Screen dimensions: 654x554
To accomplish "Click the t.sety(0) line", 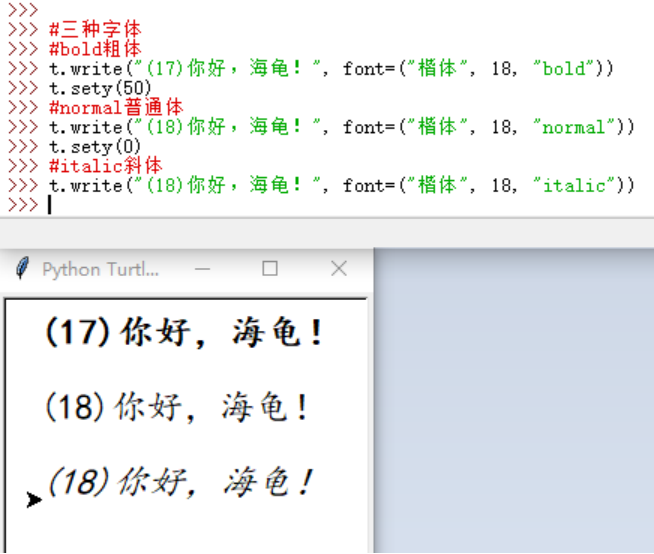I will 95,146.
